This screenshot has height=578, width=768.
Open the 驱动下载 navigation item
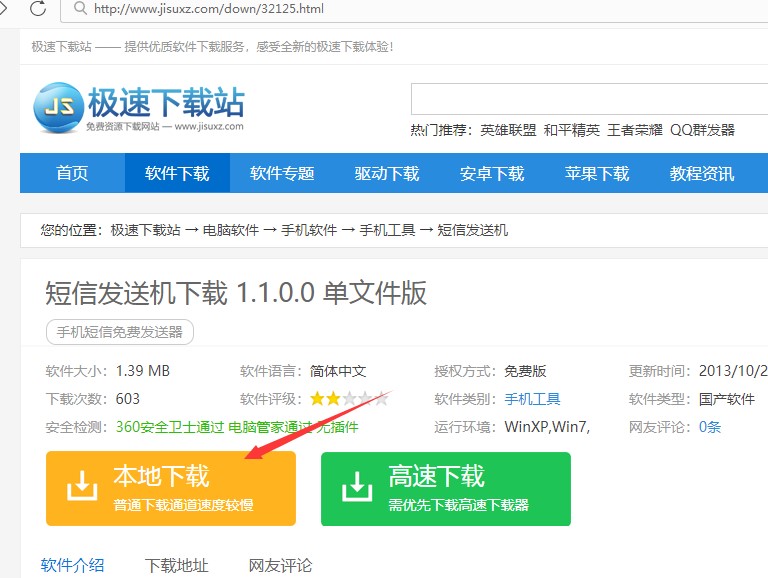[x=387, y=173]
